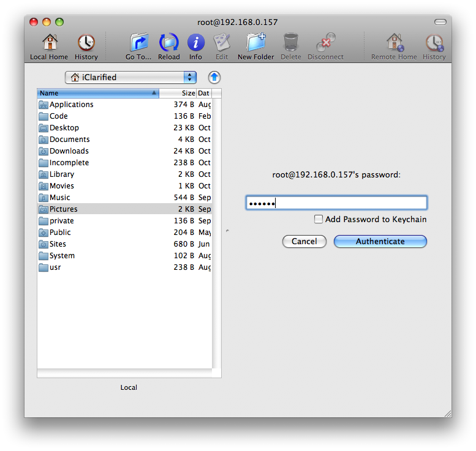Viewport: 476px width, 451px height.
Task: Click inside the password input field
Action: [x=336, y=203]
